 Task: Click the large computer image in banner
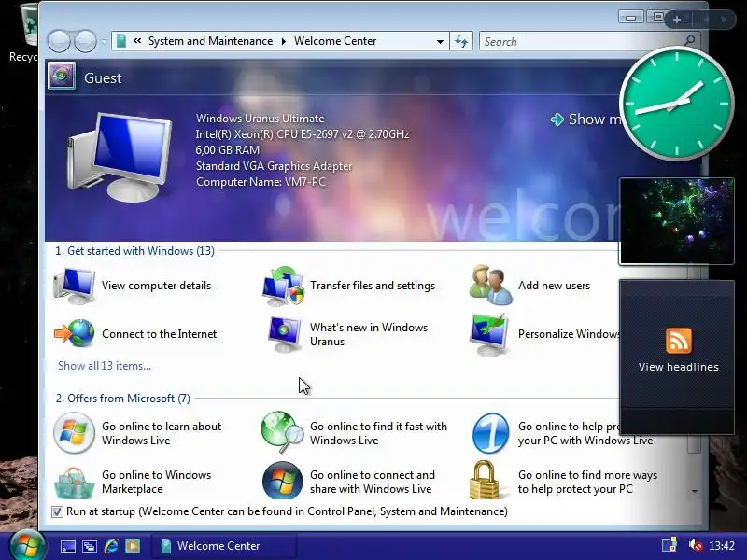coord(120,157)
